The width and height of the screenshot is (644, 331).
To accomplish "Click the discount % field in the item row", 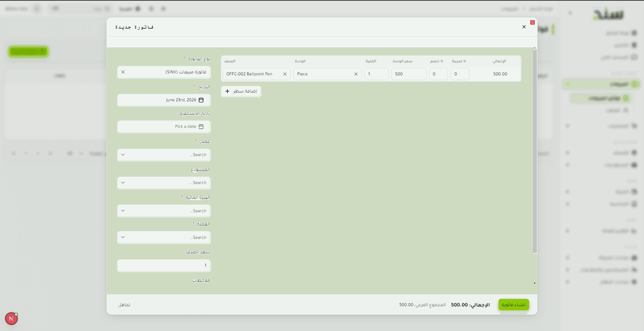I will [x=438, y=74].
